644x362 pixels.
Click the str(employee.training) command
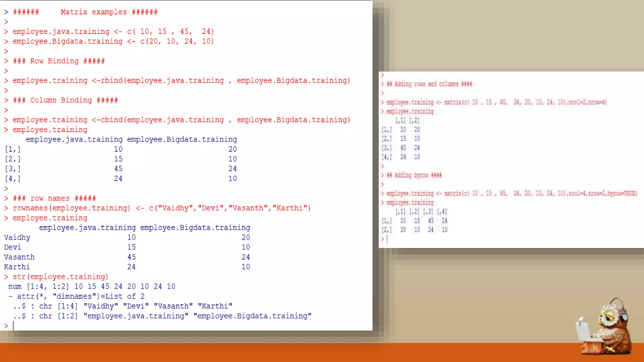tap(60, 277)
